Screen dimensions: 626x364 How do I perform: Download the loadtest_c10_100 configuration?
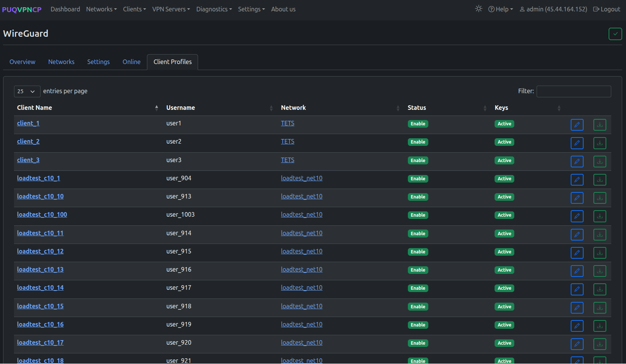600,216
